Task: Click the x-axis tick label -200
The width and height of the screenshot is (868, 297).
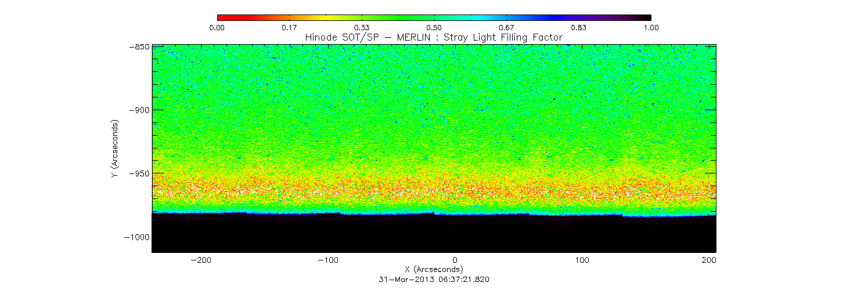Action: click(200, 260)
